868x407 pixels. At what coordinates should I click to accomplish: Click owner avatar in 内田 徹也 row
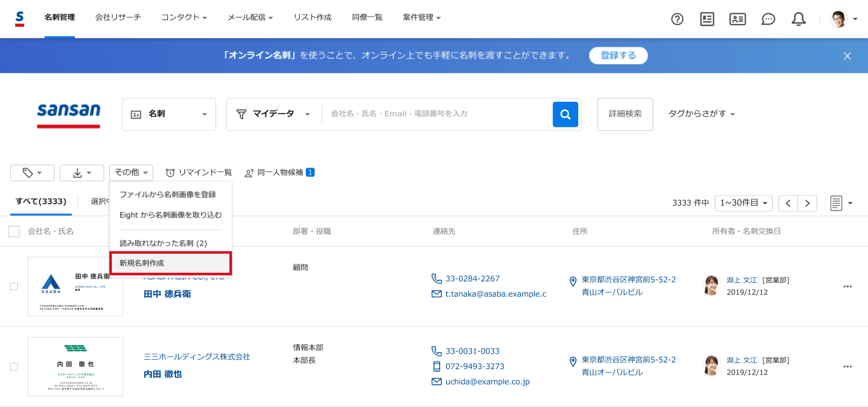pyautogui.click(x=712, y=365)
